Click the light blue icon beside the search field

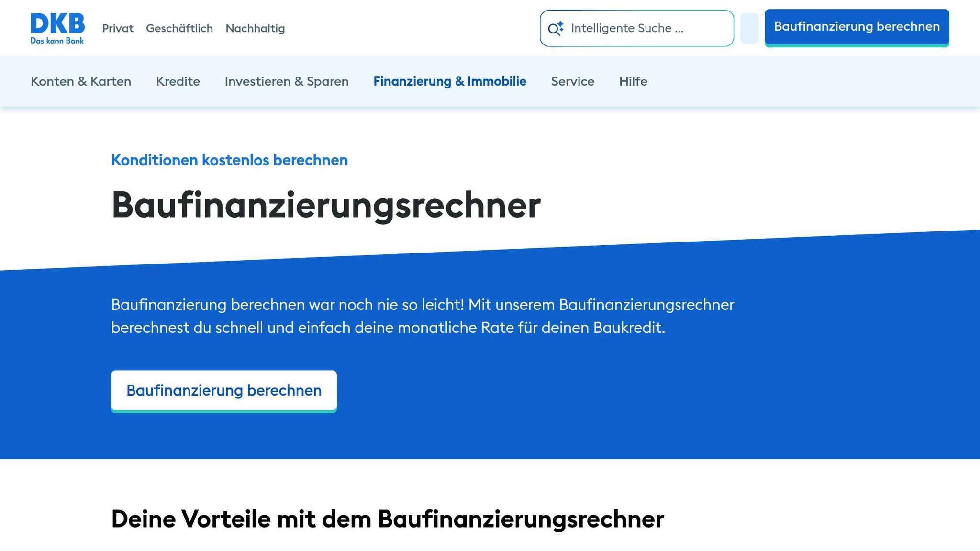pyautogui.click(x=749, y=28)
